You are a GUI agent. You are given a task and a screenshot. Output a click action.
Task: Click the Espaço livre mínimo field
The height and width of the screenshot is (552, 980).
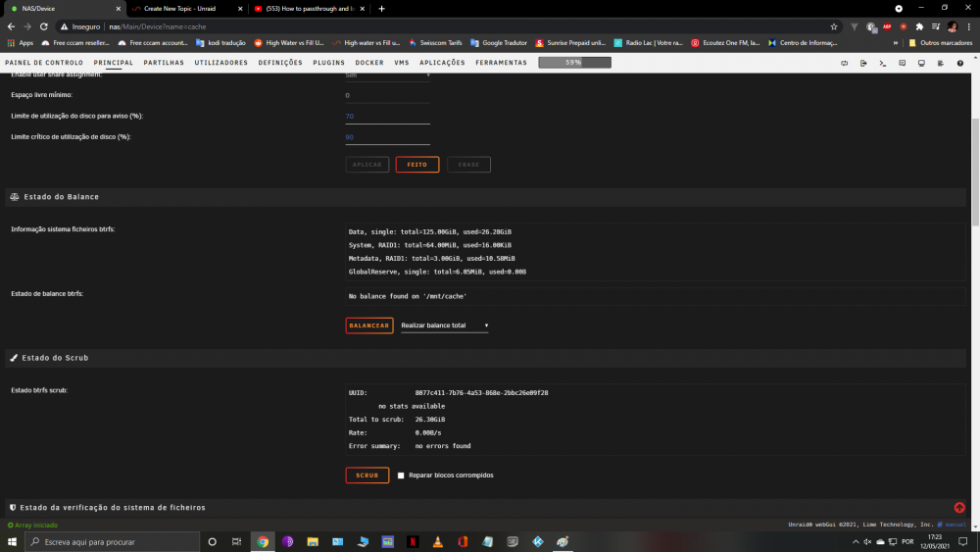[387, 96]
